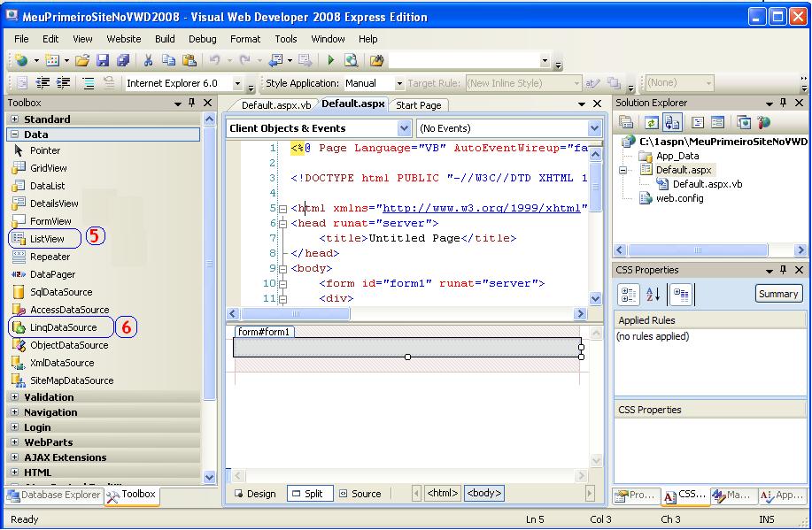Image resolution: width=812 pixels, height=530 pixels.
Task: Collapse the Data toolbox section
Action: tap(14, 134)
